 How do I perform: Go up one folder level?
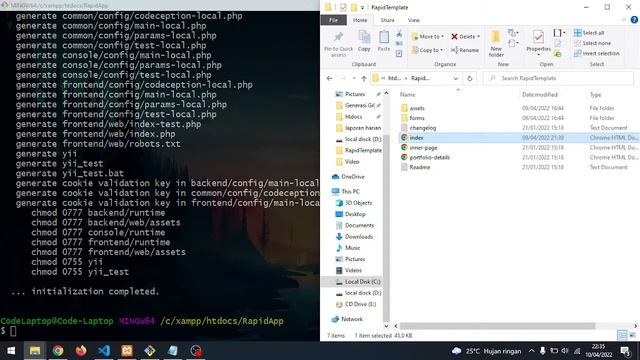pyautogui.click(x=364, y=78)
